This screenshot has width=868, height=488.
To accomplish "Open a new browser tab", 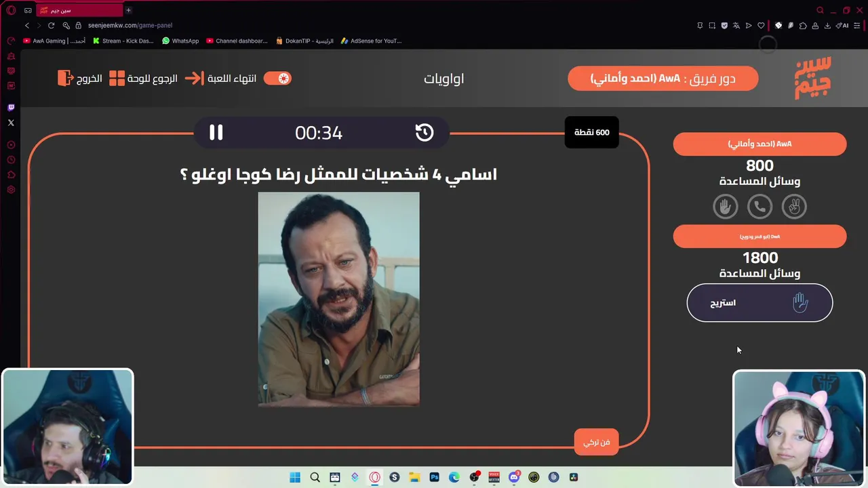I will [128, 10].
